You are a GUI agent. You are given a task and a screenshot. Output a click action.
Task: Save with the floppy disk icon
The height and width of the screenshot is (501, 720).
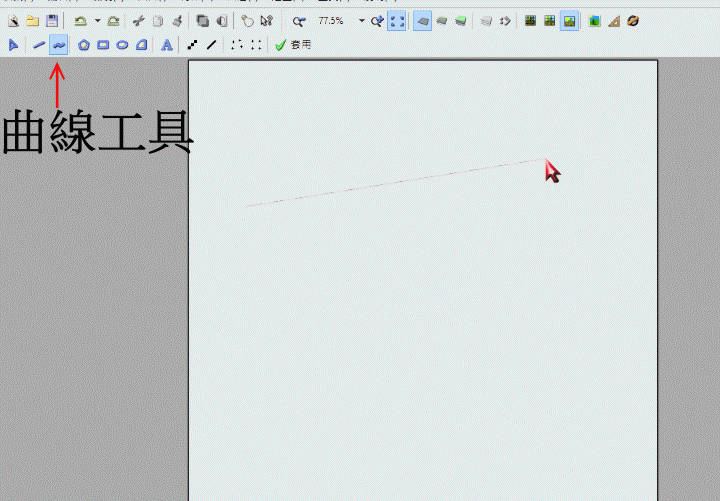click(x=52, y=21)
